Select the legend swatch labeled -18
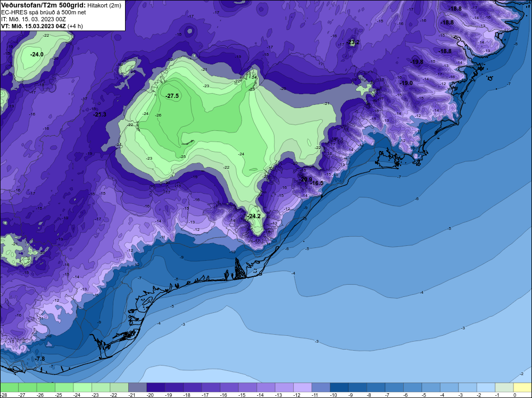The width and height of the screenshot is (532, 398). [x=193, y=387]
